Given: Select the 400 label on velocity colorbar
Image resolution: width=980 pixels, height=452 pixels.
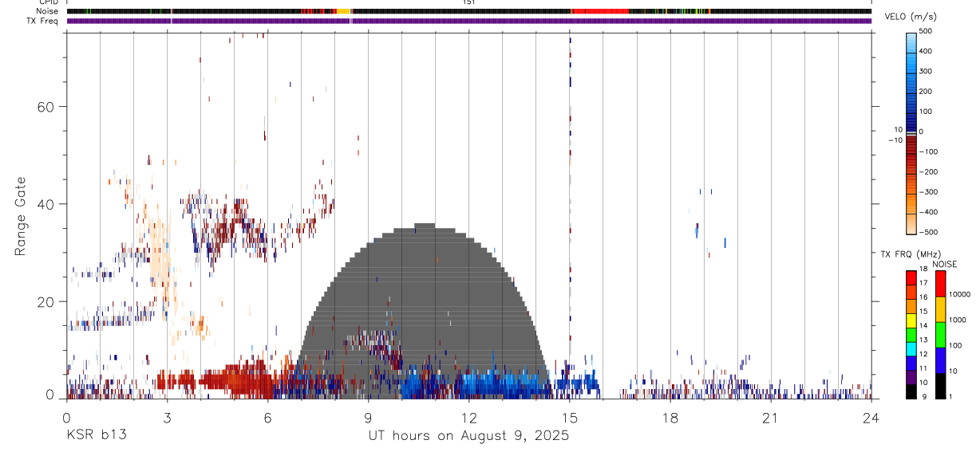Looking at the screenshot, I should click(x=927, y=51).
